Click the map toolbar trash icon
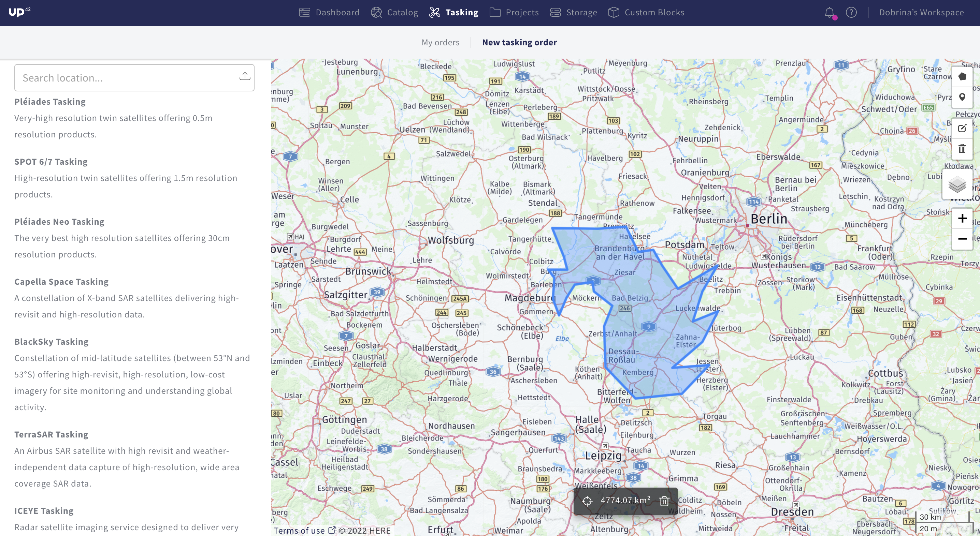 (962, 149)
